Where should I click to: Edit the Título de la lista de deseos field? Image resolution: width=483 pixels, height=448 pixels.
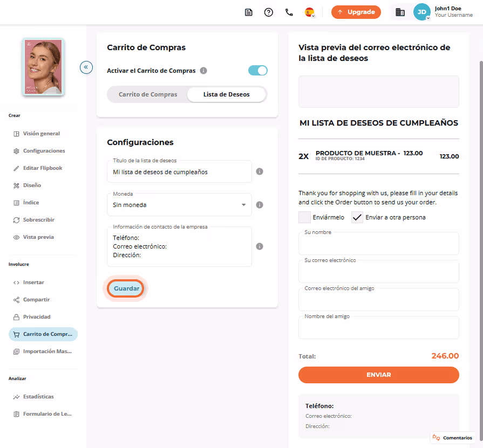[179, 171]
